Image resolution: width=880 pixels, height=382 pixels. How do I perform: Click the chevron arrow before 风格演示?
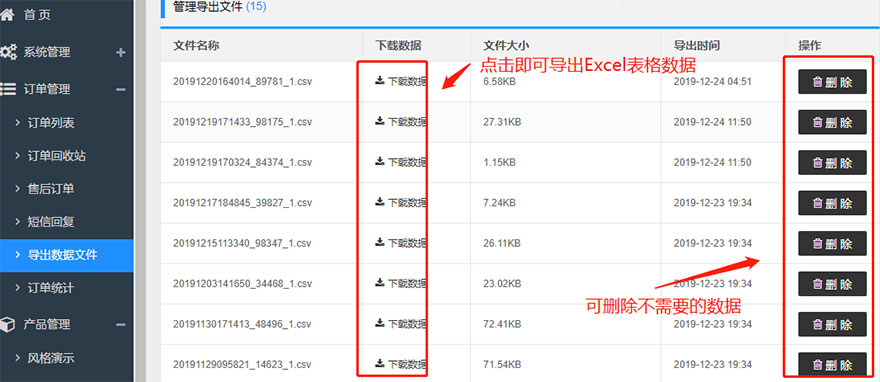point(17,358)
